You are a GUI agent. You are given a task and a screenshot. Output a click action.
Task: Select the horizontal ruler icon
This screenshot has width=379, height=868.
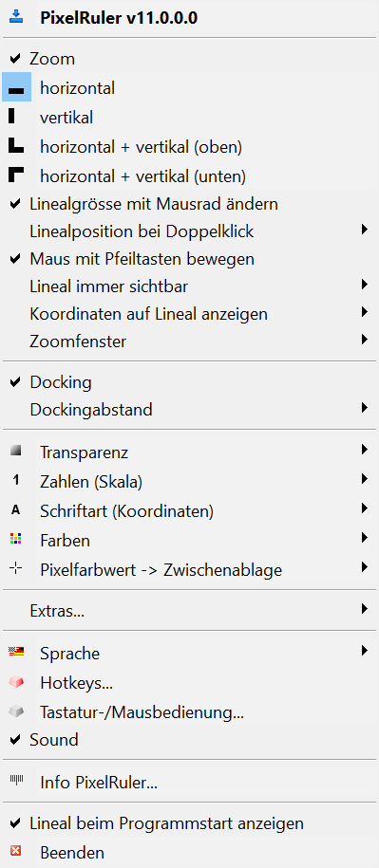click(16, 88)
